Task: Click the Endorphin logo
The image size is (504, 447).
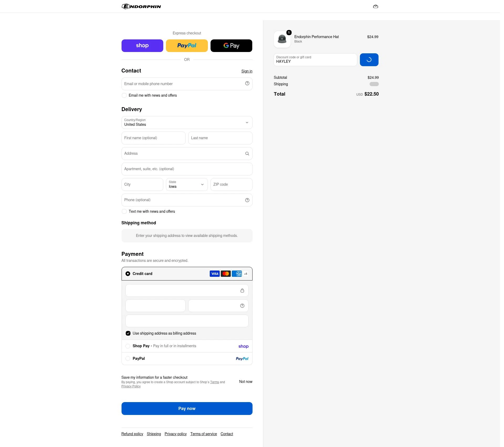Action: click(141, 6)
